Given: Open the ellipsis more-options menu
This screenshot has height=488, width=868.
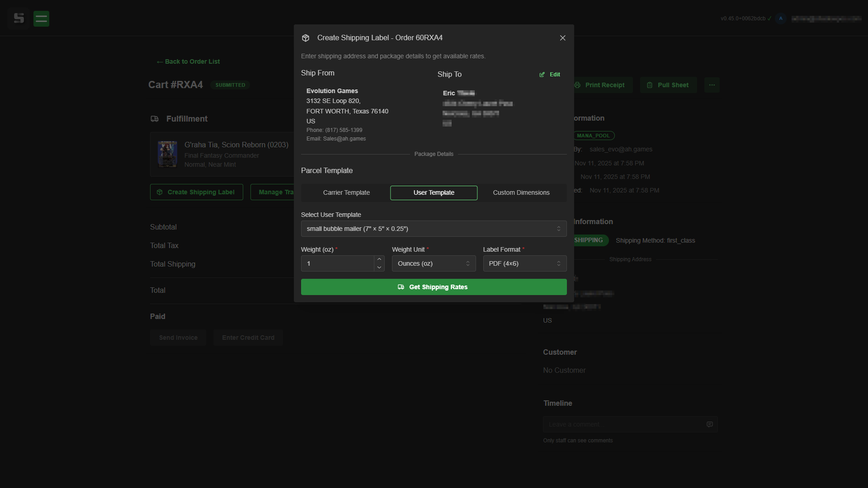Looking at the screenshot, I should [712, 85].
